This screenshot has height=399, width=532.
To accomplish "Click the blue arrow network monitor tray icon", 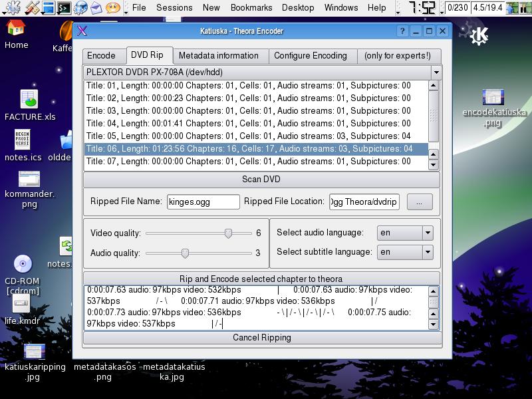I will coord(511,8).
